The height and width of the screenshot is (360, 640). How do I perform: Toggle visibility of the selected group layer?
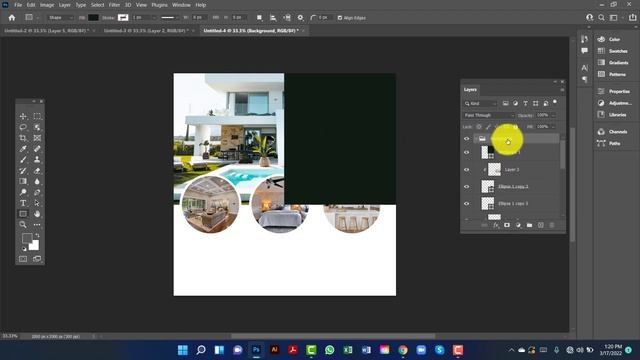pyautogui.click(x=467, y=139)
